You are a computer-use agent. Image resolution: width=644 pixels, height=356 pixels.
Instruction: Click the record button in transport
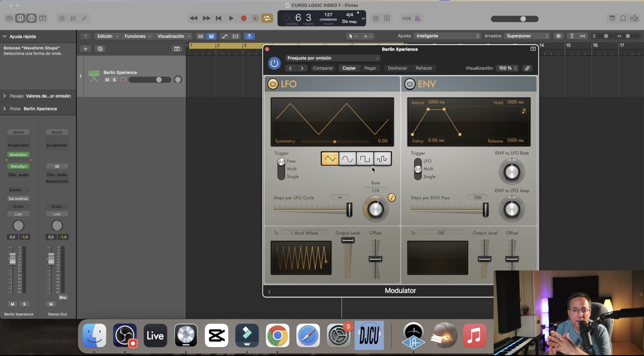click(x=243, y=18)
